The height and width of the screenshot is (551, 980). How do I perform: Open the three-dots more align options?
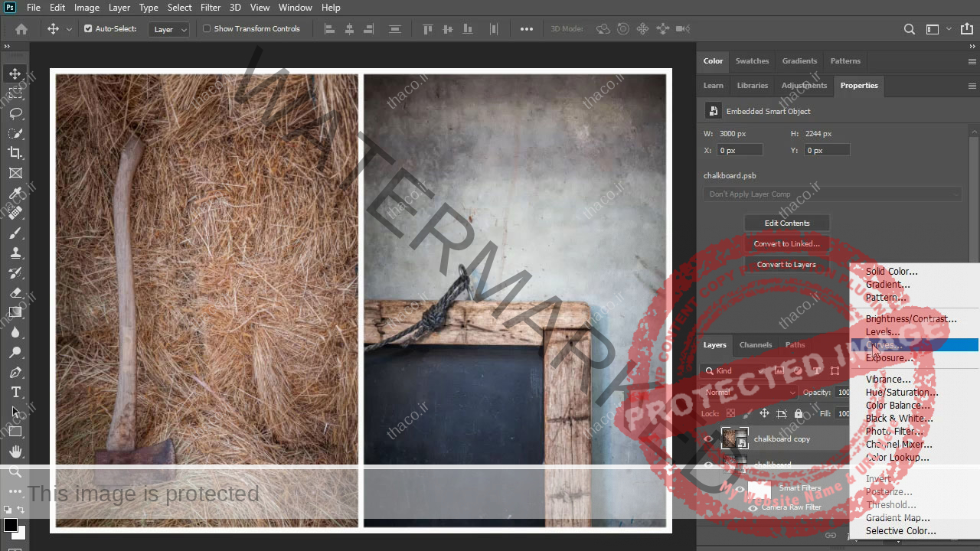(x=527, y=29)
